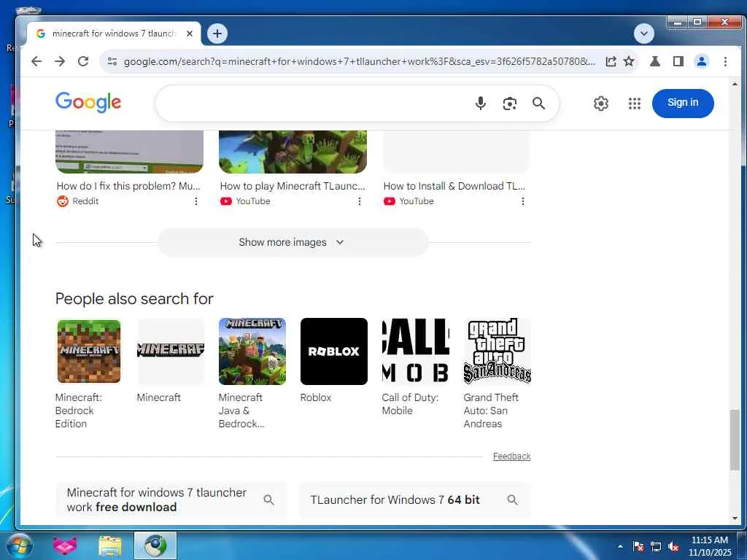The image size is (747, 560).
Task: Open 'How to Install & Download TL' result
Action: point(454,186)
